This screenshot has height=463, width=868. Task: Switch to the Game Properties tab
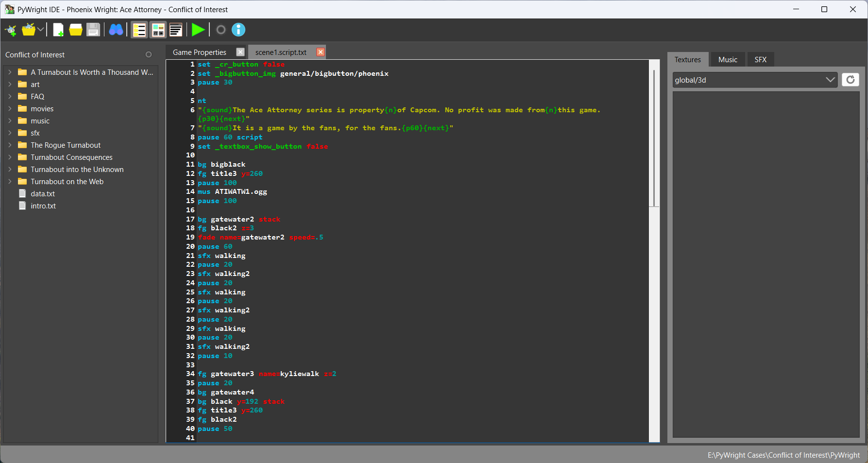(200, 52)
